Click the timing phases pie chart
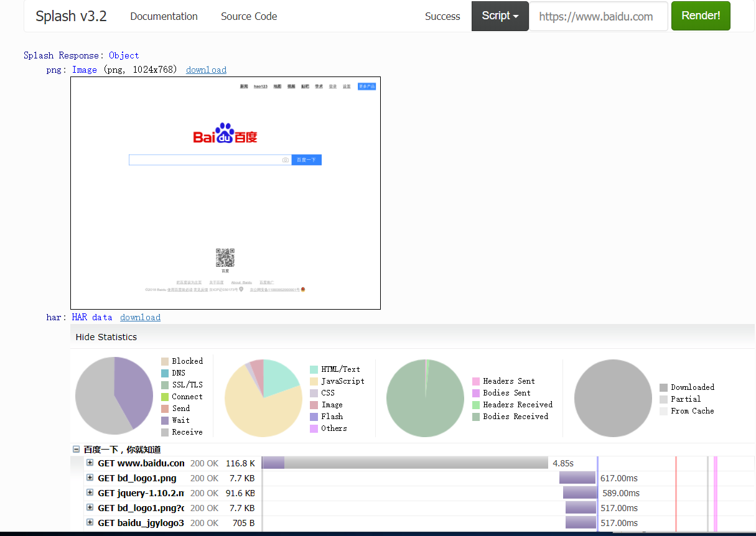Screen dimensions: 756x536 114,396
